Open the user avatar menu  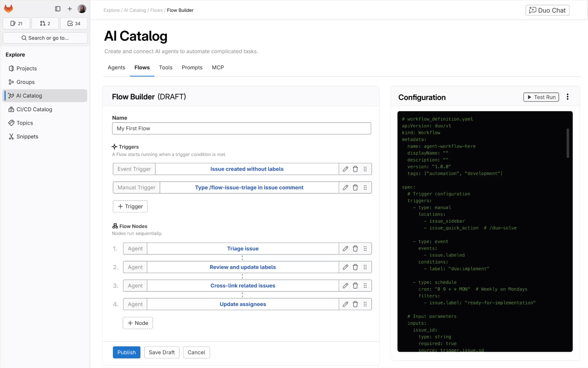point(82,9)
